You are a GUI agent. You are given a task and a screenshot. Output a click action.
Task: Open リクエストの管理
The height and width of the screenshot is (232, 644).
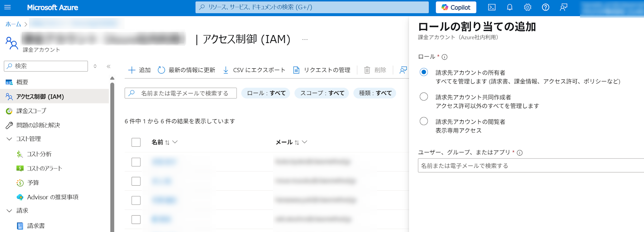coord(322,70)
